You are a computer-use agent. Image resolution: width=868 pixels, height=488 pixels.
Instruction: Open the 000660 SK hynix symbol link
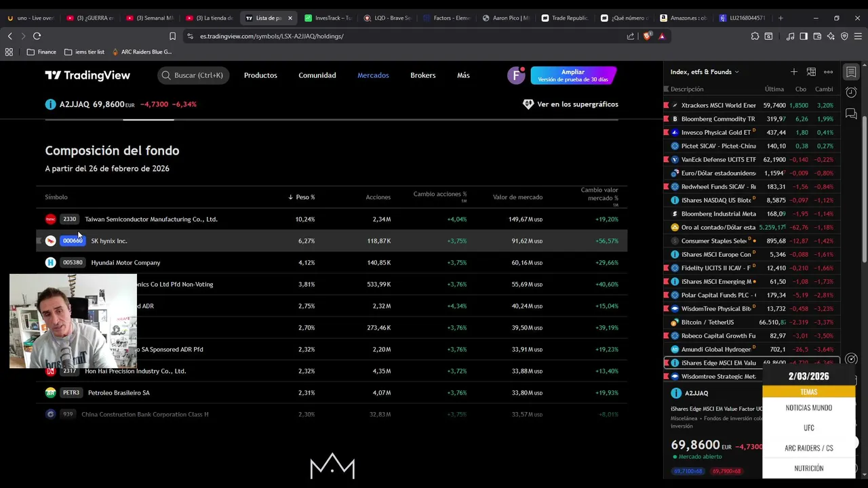pos(73,241)
